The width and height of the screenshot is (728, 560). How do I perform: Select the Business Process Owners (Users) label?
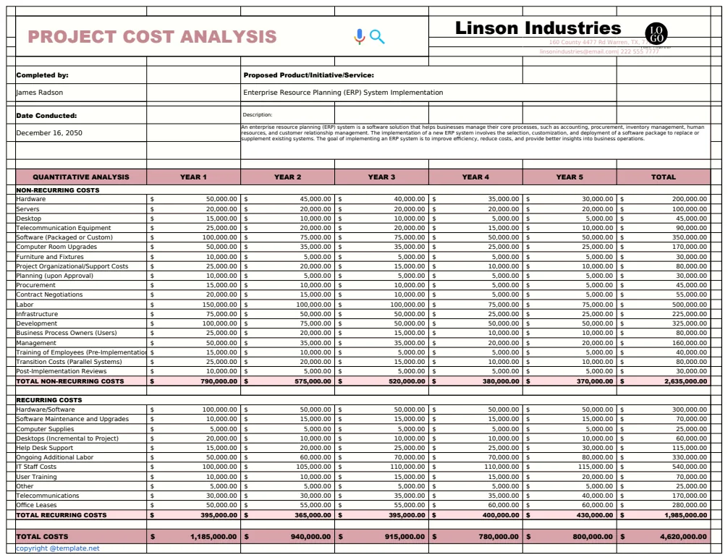point(67,333)
